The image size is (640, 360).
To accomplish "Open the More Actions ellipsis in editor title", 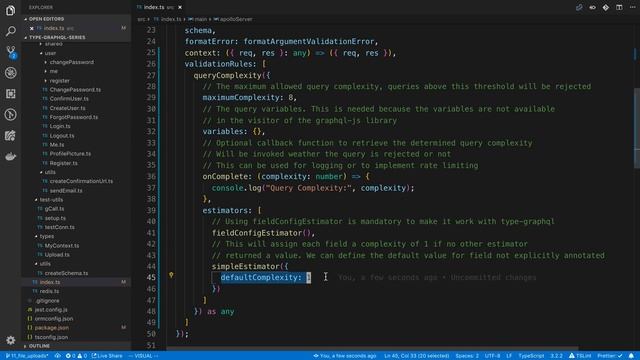I will click(x=632, y=7).
